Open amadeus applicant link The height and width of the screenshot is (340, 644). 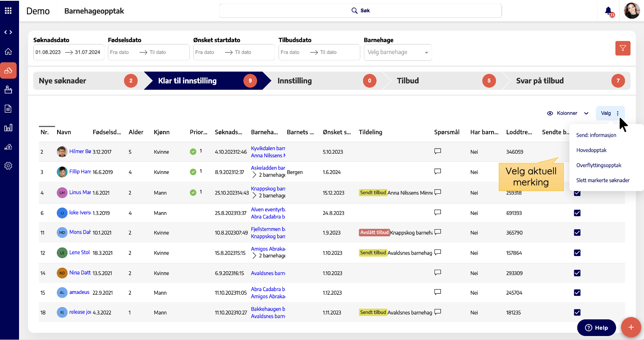[x=79, y=292]
